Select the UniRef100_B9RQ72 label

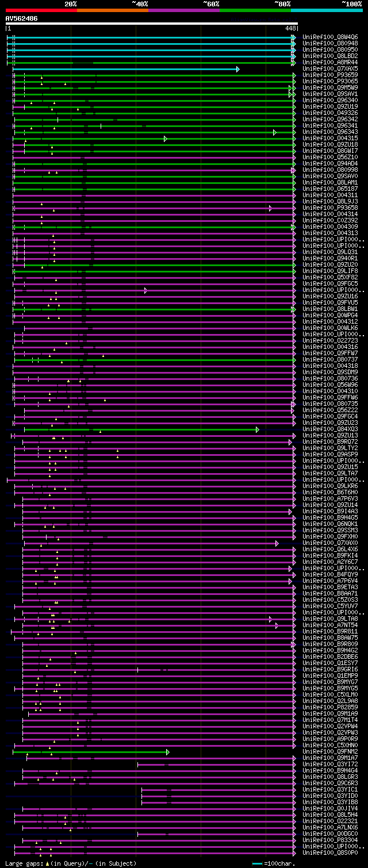click(330, 441)
